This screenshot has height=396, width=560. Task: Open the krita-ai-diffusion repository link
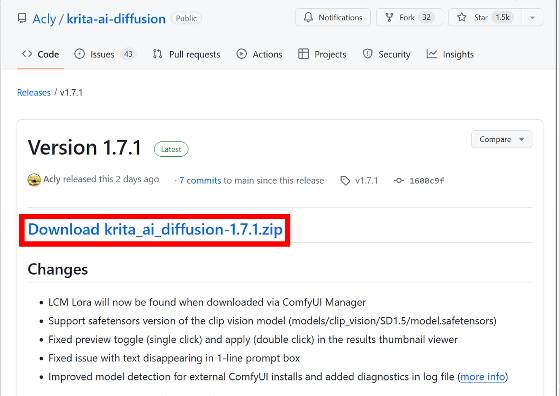pyautogui.click(x=116, y=19)
